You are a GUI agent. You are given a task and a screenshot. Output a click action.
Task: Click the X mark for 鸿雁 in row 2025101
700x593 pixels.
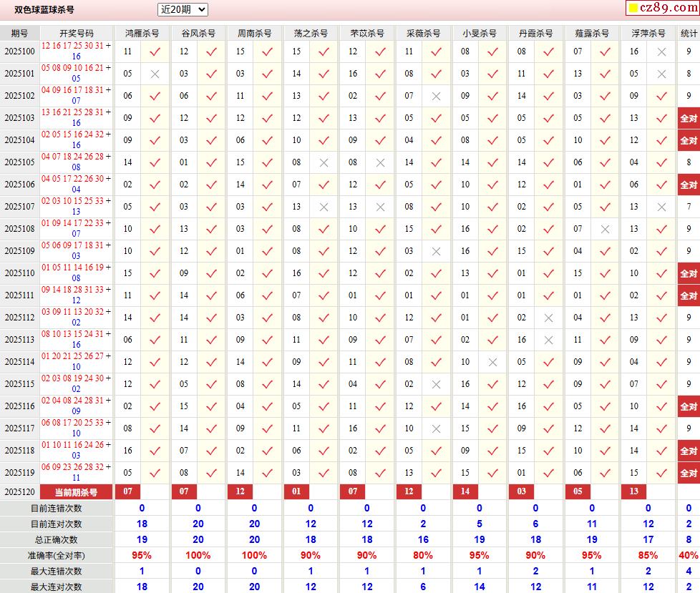point(155,74)
